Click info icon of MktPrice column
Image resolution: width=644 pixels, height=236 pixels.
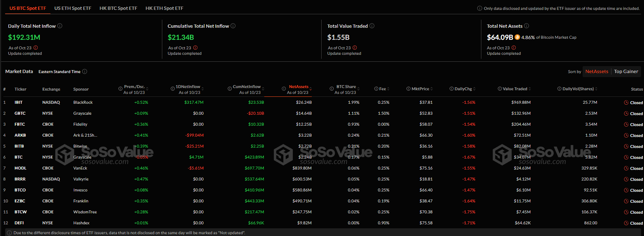tap(409, 89)
